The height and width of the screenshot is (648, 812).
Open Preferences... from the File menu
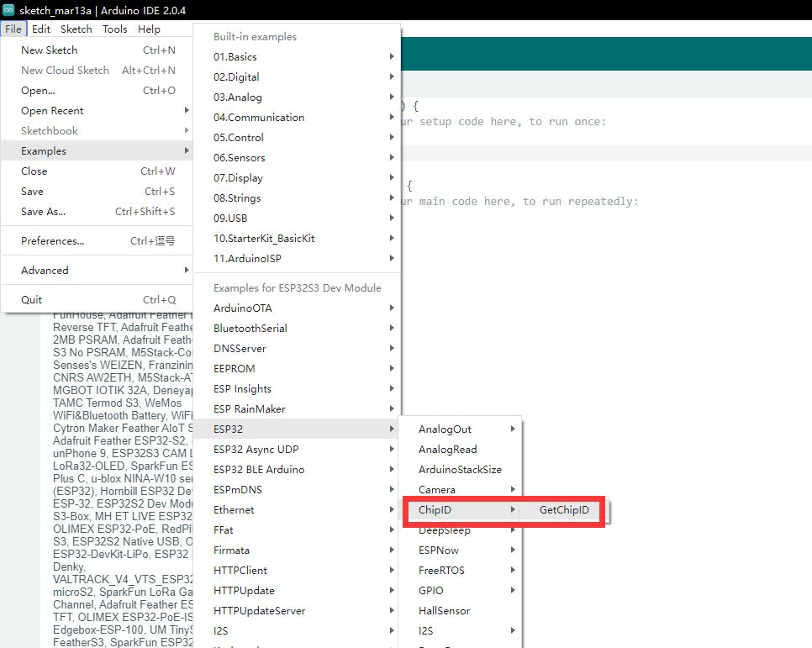pos(53,241)
